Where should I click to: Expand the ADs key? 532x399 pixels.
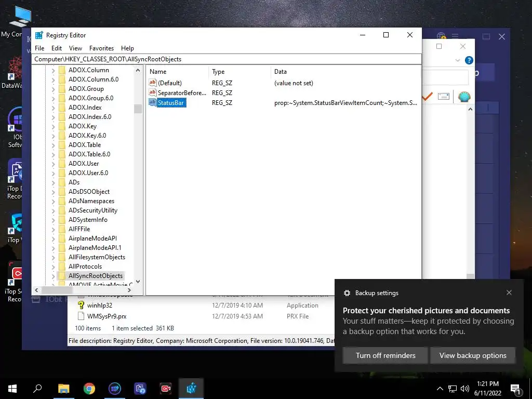(54, 183)
